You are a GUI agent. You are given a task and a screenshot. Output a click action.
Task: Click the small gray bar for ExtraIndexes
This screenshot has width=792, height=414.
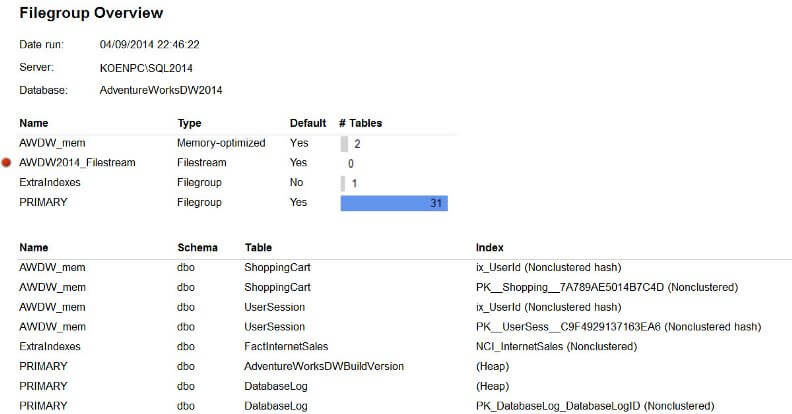(342, 183)
